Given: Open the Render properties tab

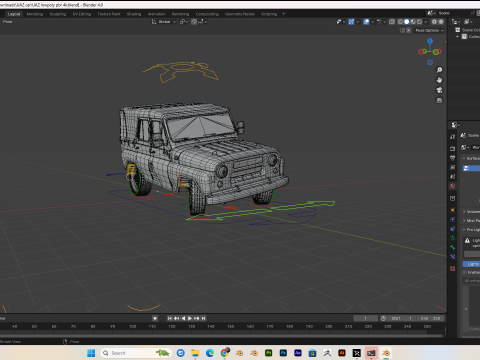Looking at the screenshot, I should pos(453,149).
